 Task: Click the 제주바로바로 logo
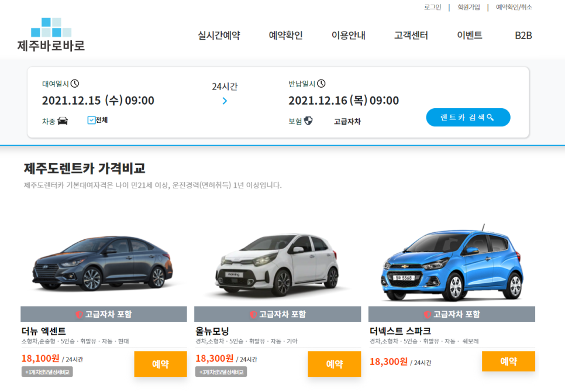51,35
